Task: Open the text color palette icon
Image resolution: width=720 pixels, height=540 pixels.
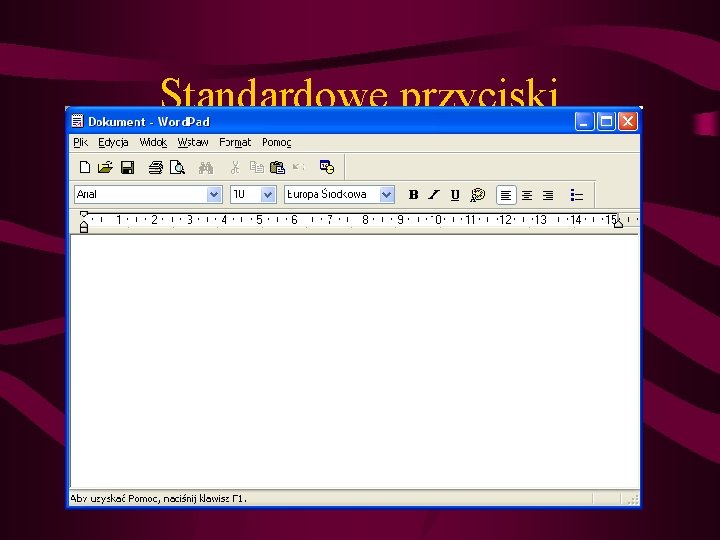Action: pos(478,195)
